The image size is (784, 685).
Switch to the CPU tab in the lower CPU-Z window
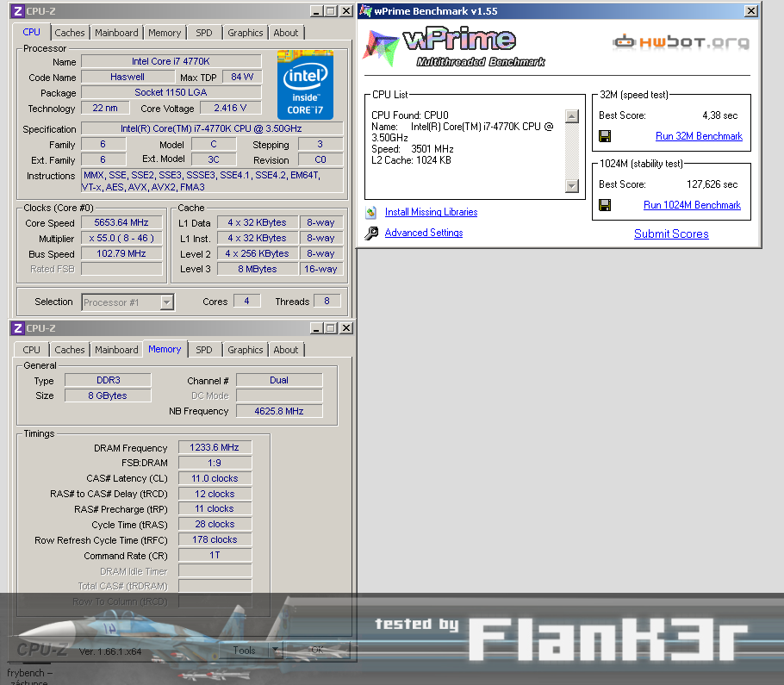point(31,350)
